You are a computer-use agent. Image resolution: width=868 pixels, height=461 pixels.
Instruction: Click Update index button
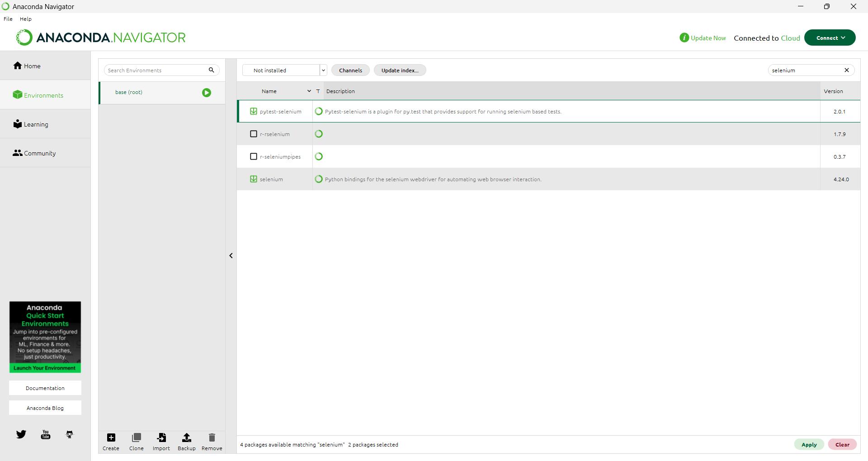400,70
